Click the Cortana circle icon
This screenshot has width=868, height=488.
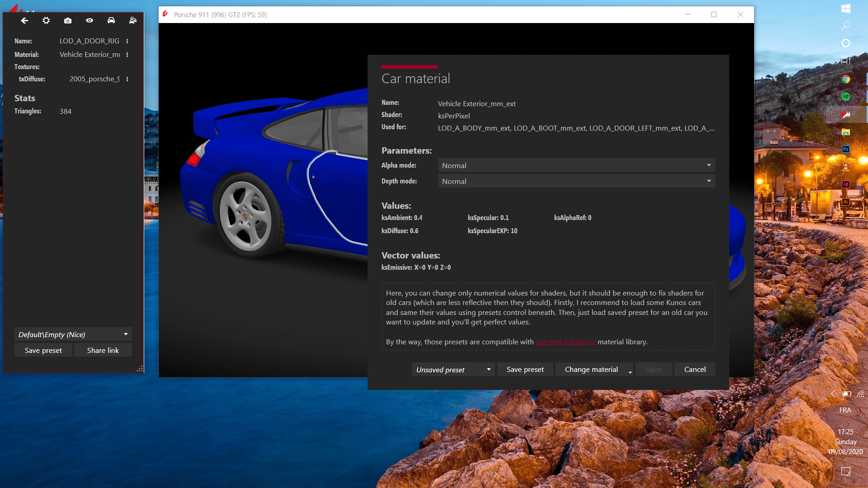click(x=846, y=43)
